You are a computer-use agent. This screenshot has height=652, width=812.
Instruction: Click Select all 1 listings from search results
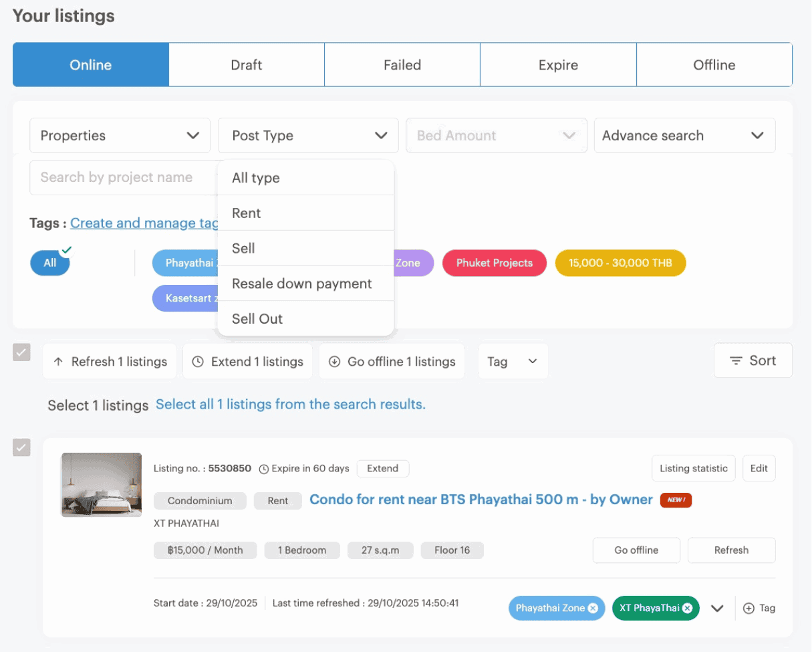(x=290, y=405)
